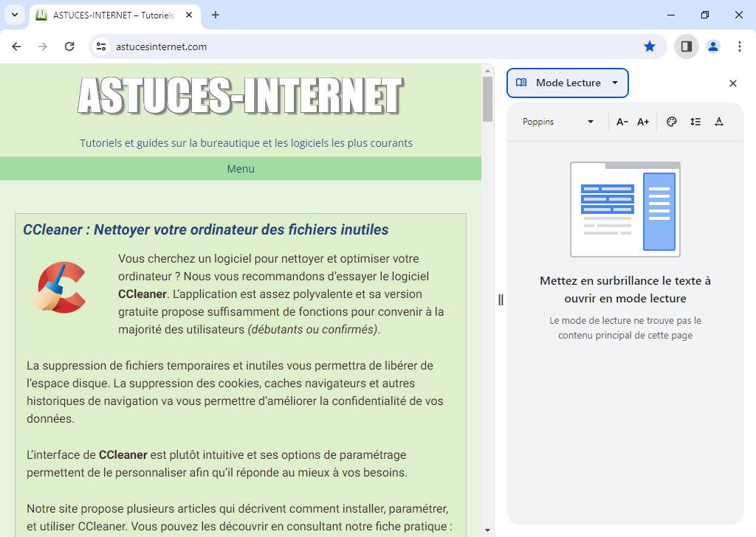Adjust line spacing with the spacing icon

pyautogui.click(x=695, y=122)
